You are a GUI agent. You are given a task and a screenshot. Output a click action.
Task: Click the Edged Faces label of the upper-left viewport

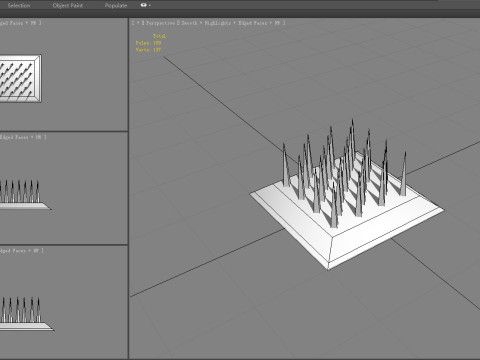[12, 23]
